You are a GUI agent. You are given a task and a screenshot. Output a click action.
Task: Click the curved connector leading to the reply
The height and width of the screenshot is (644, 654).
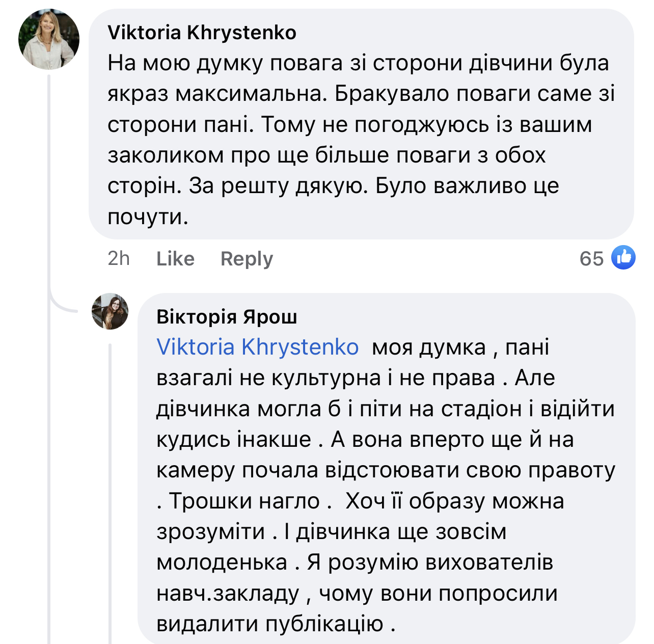61,305
